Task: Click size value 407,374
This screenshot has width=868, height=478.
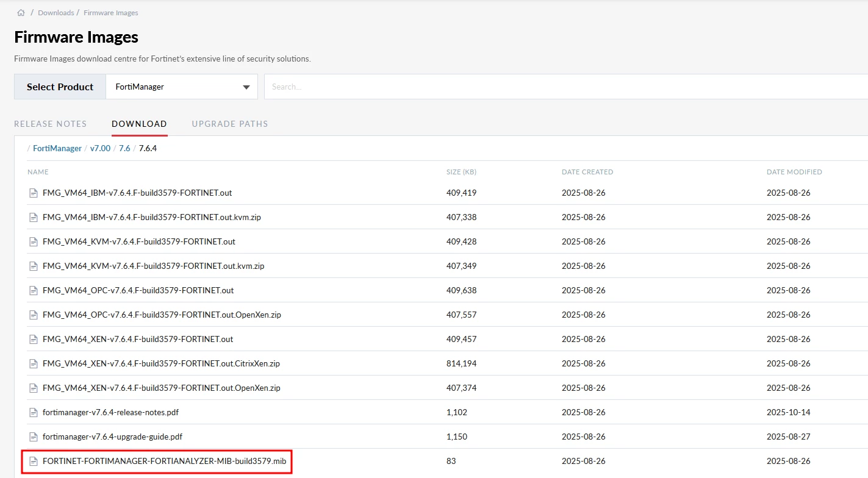Action: [461, 388]
